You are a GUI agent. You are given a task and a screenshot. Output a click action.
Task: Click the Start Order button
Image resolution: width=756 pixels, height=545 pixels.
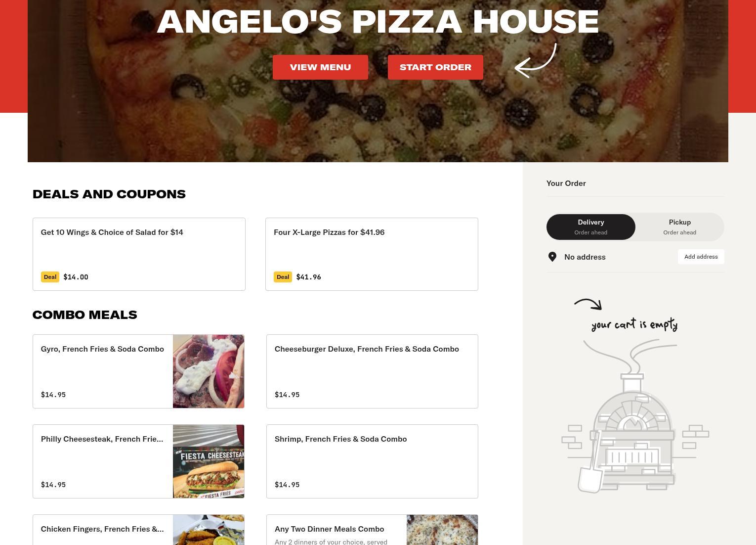[435, 67]
